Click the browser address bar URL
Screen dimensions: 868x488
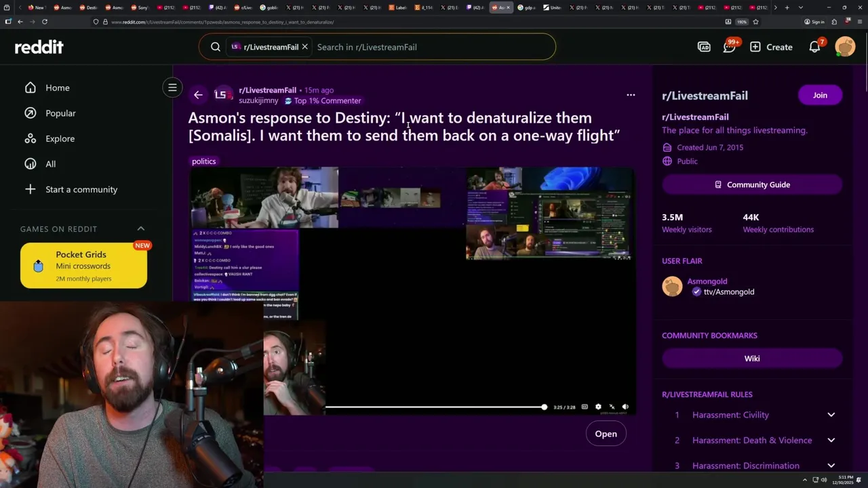222,22
